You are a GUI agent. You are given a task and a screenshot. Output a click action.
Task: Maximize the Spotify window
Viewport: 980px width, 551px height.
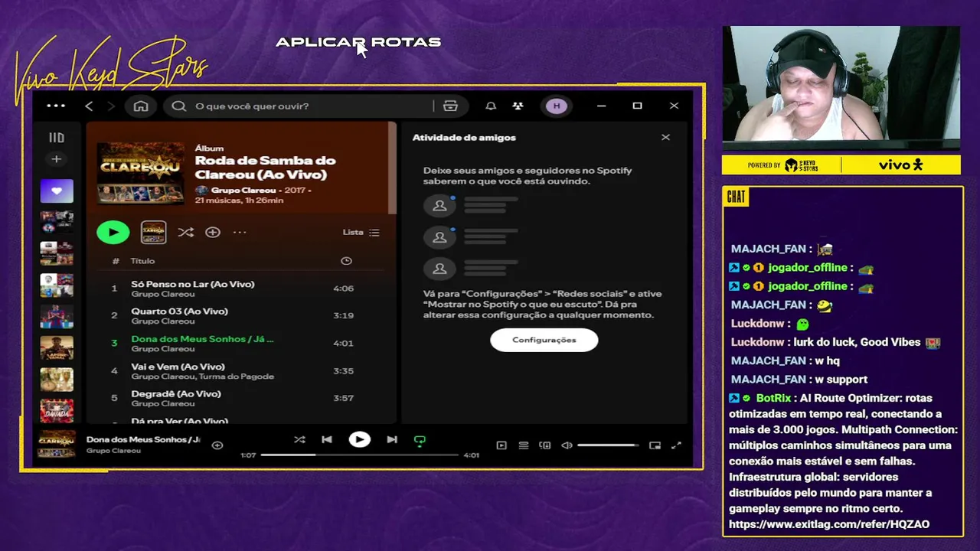[x=637, y=106]
